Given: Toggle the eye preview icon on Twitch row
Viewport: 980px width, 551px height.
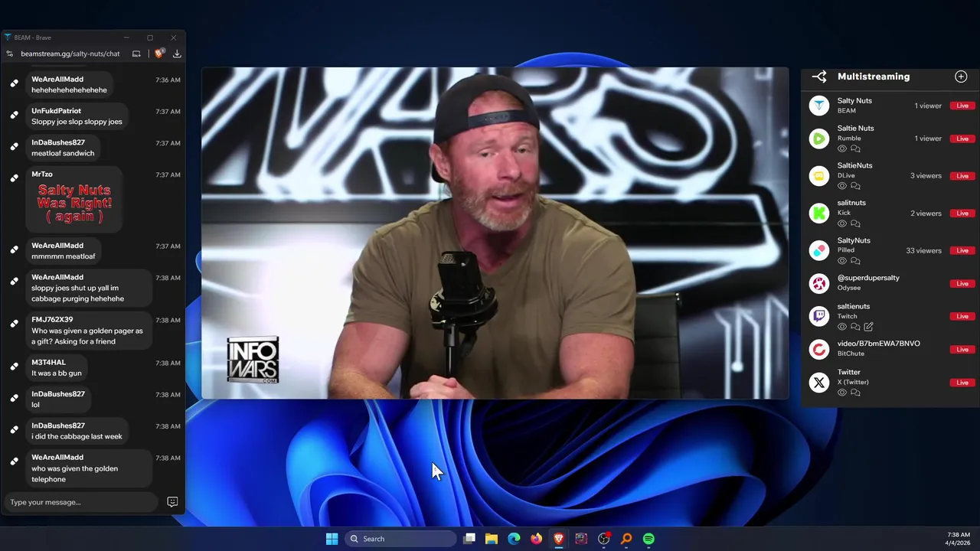Looking at the screenshot, I should tap(842, 327).
